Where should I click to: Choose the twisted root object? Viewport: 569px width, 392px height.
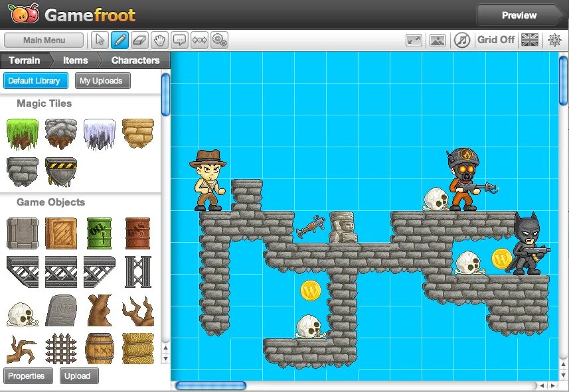22,349
